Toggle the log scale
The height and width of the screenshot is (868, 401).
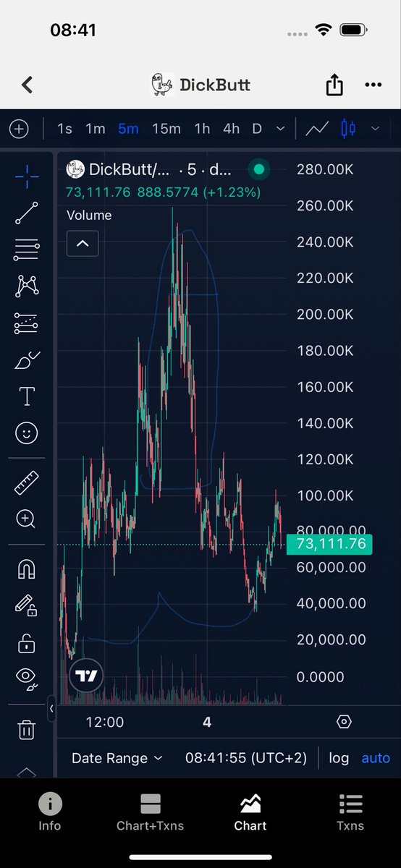click(339, 758)
